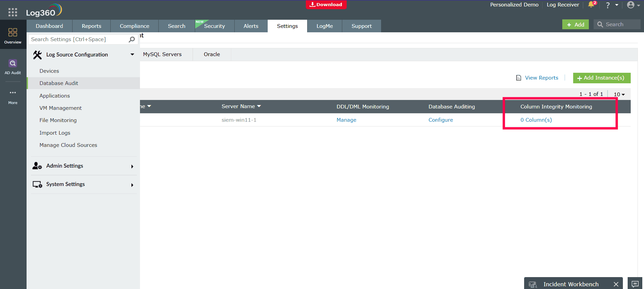Click the Log Source Configuration tools icon

click(37, 55)
